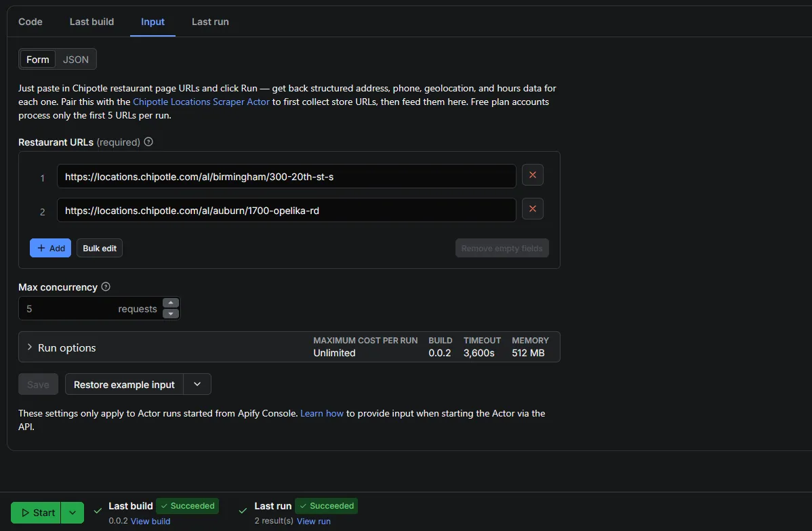Add a new restaurant URL field
The width and height of the screenshot is (812, 531).
click(50, 248)
